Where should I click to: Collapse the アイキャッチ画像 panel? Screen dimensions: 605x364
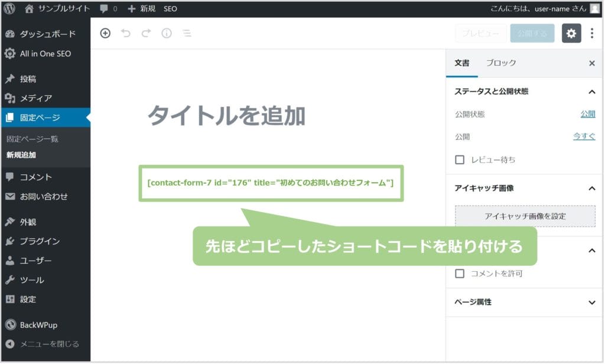click(x=591, y=188)
